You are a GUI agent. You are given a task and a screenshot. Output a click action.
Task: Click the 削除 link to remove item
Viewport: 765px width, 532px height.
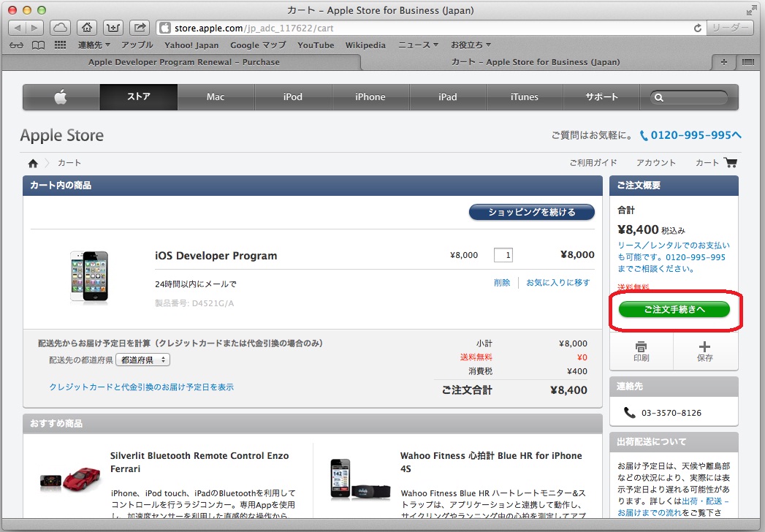(502, 283)
